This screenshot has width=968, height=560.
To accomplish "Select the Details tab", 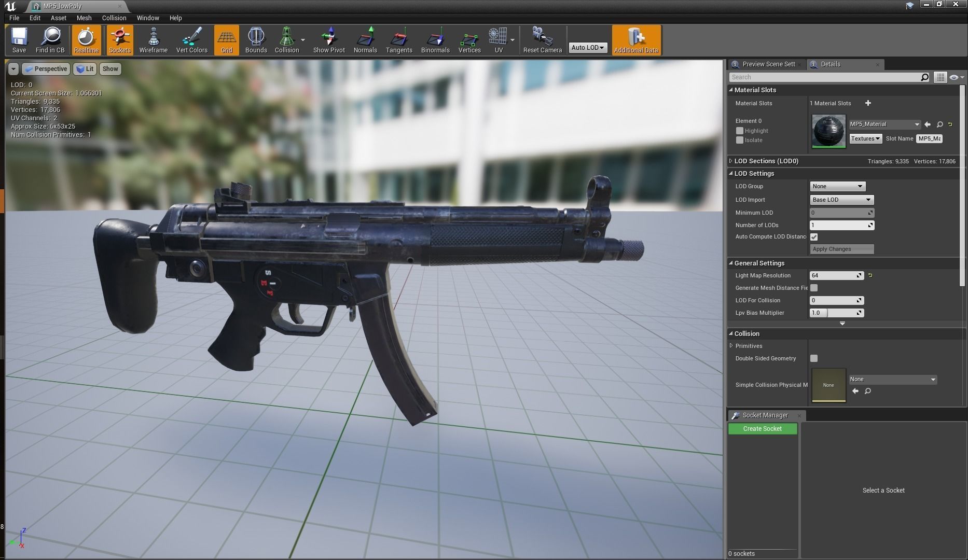I will point(845,64).
